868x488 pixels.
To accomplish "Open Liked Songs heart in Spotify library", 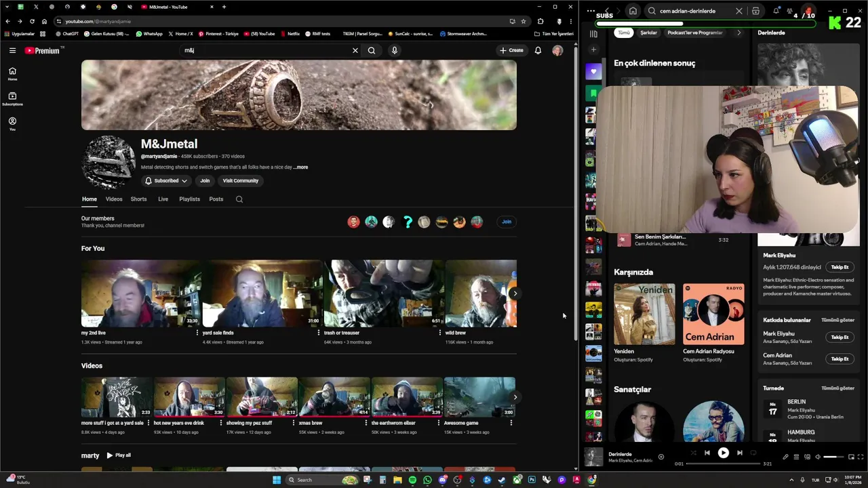I will pyautogui.click(x=593, y=71).
